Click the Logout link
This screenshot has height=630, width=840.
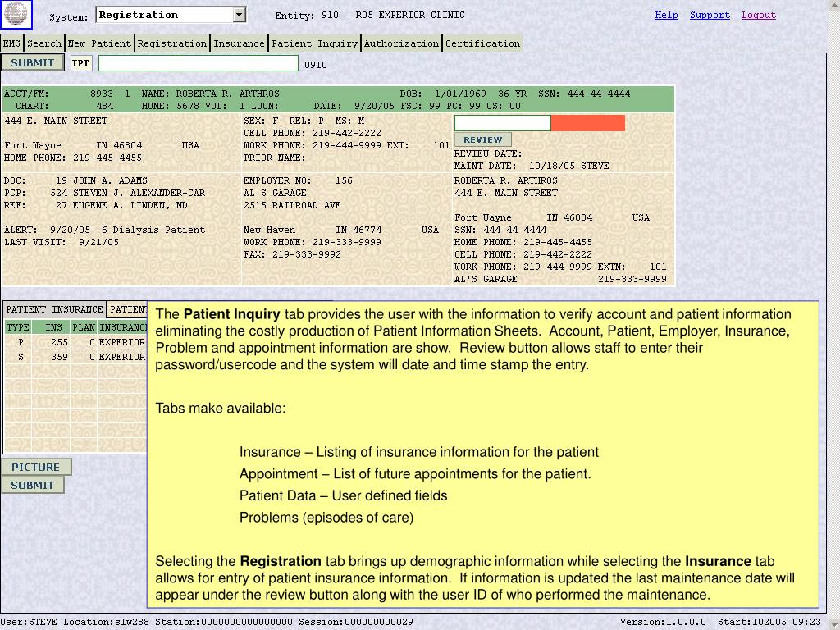tap(759, 15)
